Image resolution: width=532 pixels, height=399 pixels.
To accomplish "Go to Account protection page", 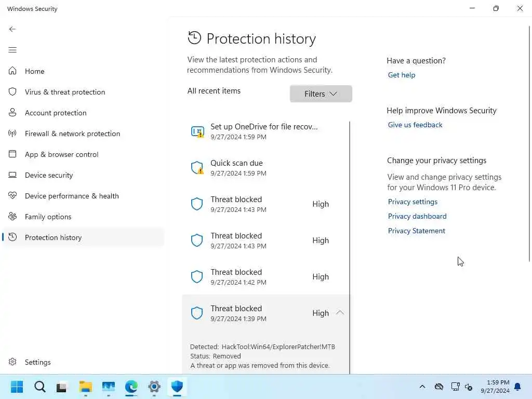I will click(x=56, y=113).
